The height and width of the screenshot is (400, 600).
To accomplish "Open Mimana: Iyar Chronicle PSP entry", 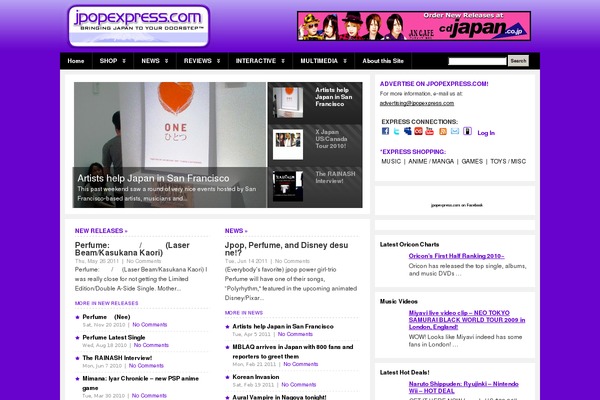I will click(x=140, y=383).
